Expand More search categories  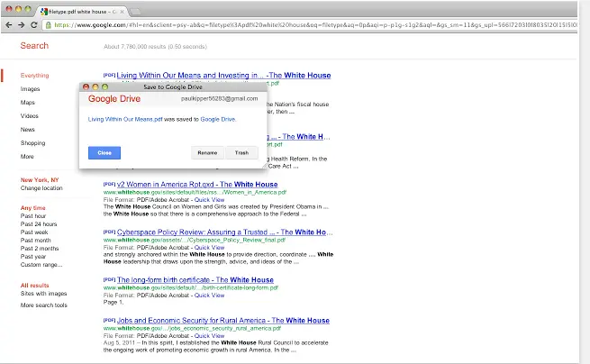(x=27, y=157)
